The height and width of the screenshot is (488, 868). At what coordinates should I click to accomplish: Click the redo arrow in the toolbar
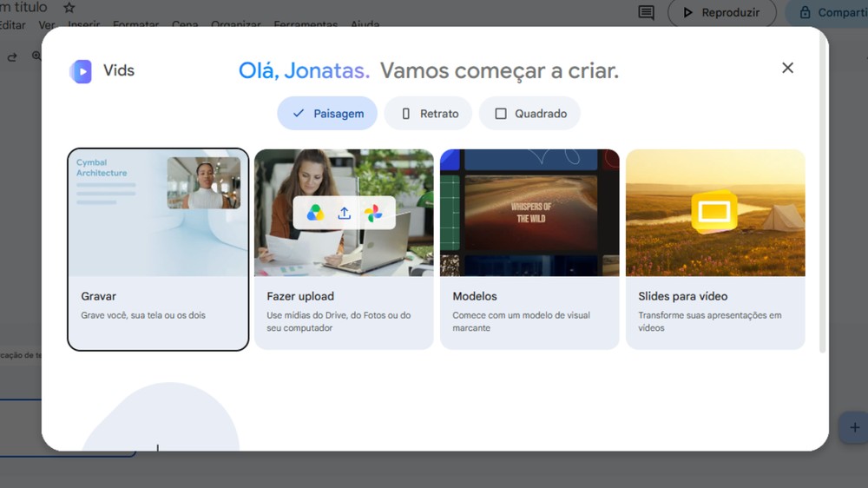point(12,57)
